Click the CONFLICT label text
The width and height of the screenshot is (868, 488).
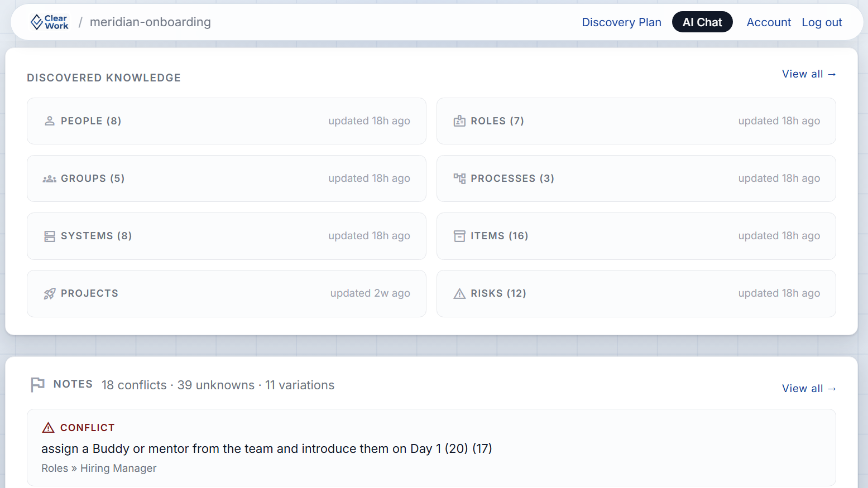click(x=88, y=428)
